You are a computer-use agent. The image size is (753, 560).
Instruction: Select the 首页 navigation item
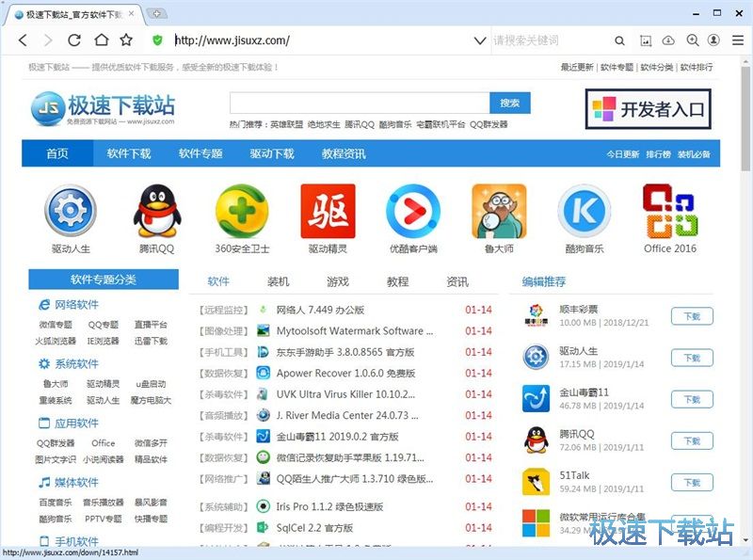(x=57, y=153)
